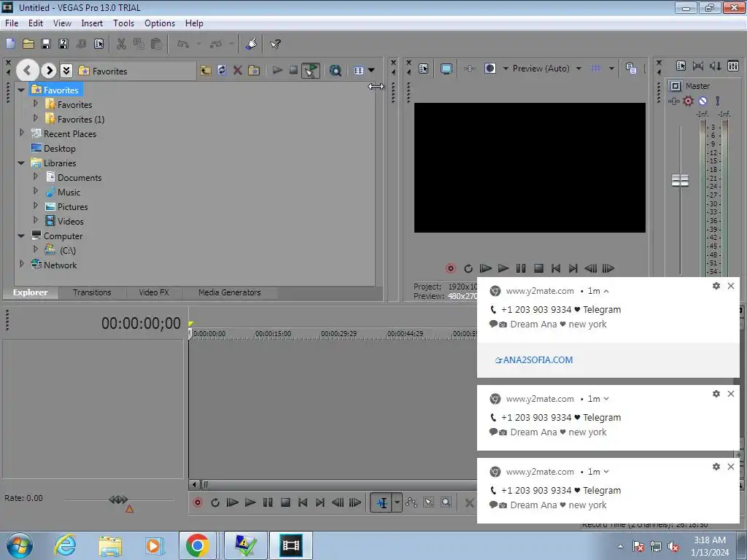This screenshot has width=747, height=560.
Task: Click the Redo arrow icon
Action: coord(216,44)
